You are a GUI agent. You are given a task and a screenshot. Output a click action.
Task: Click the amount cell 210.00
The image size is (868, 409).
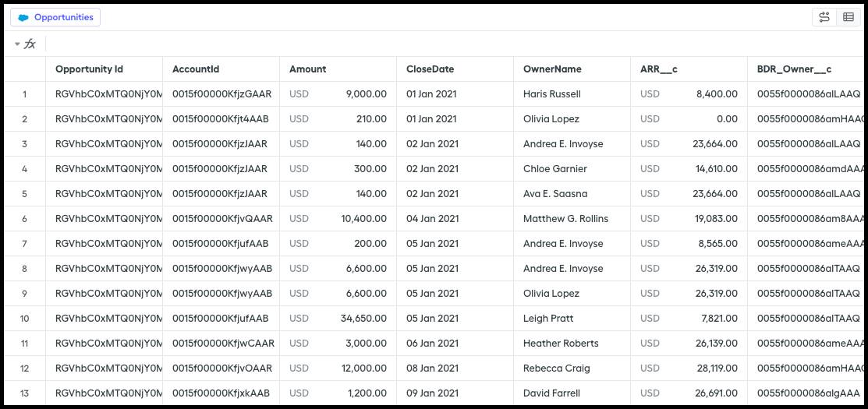click(x=338, y=119)
